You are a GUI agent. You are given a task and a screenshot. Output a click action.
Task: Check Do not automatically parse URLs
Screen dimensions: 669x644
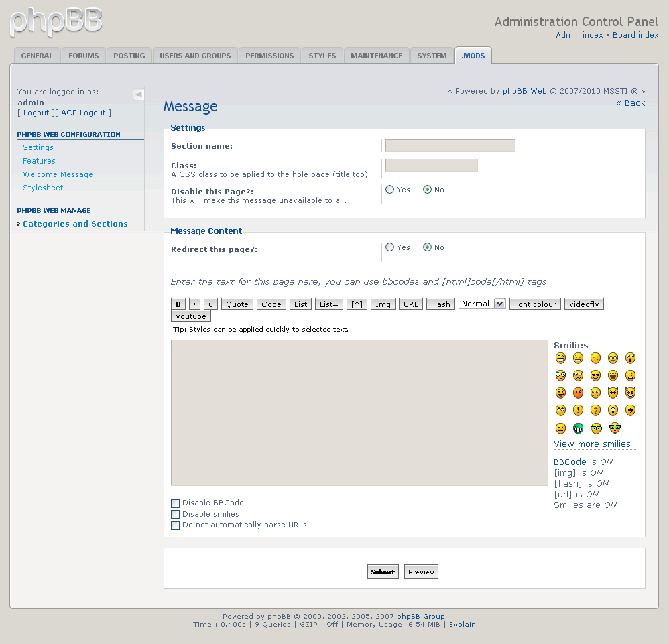tap(176, 525)
